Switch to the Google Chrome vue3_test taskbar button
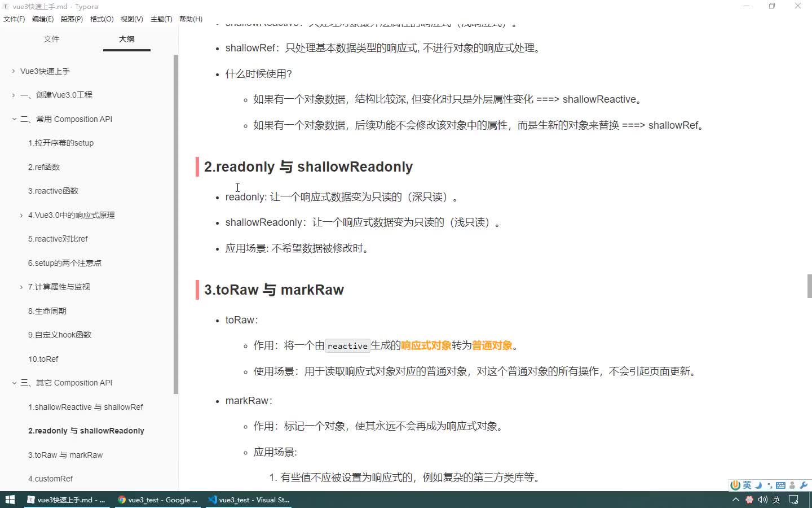Viewport: 812px width, 508px height. tap(157, 500)
